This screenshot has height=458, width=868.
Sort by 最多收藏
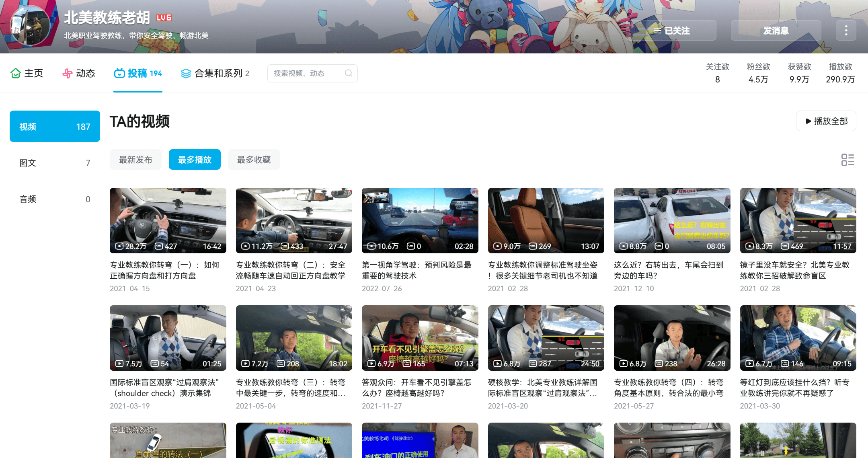tap(254, 160)
